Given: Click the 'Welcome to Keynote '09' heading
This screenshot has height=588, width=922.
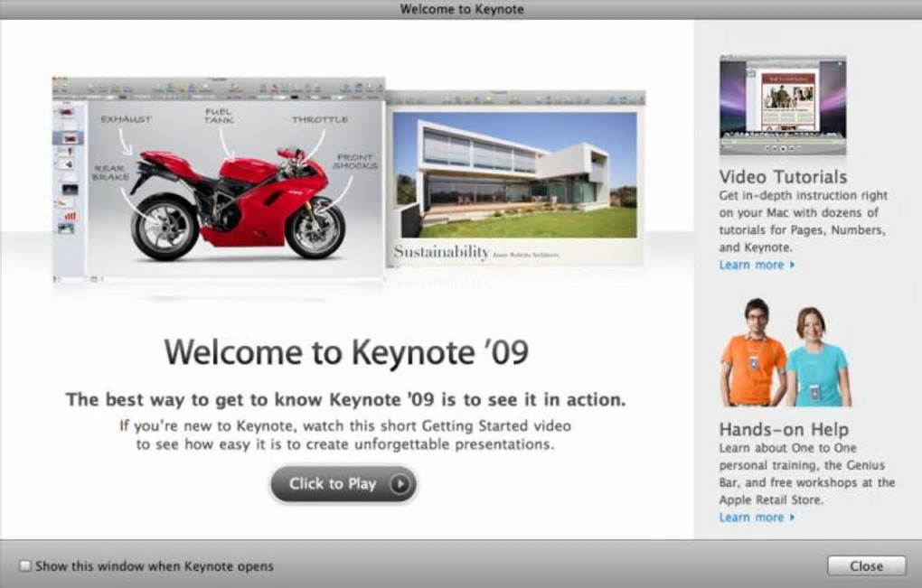Looking at the screenshot, I should (346, 352).
